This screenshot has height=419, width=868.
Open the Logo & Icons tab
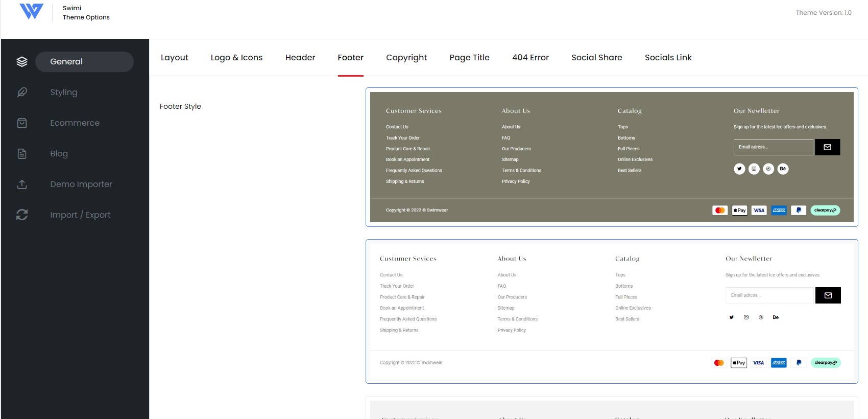click(236, 58)
